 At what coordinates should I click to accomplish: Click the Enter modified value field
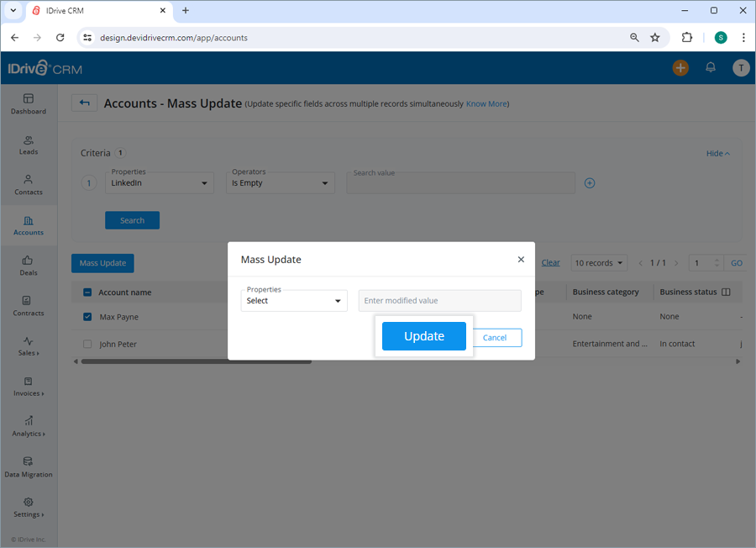439,300
